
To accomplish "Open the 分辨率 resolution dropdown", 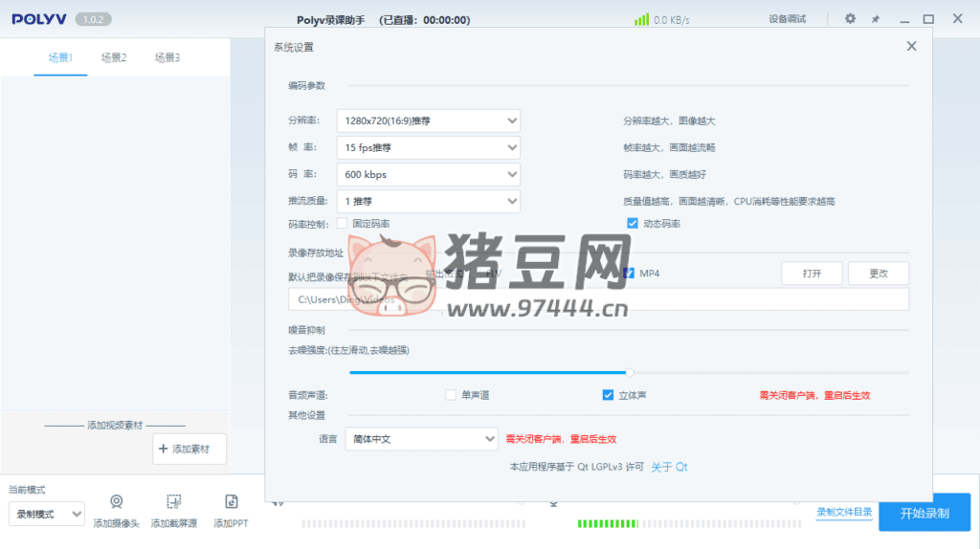I will [428, 121].
